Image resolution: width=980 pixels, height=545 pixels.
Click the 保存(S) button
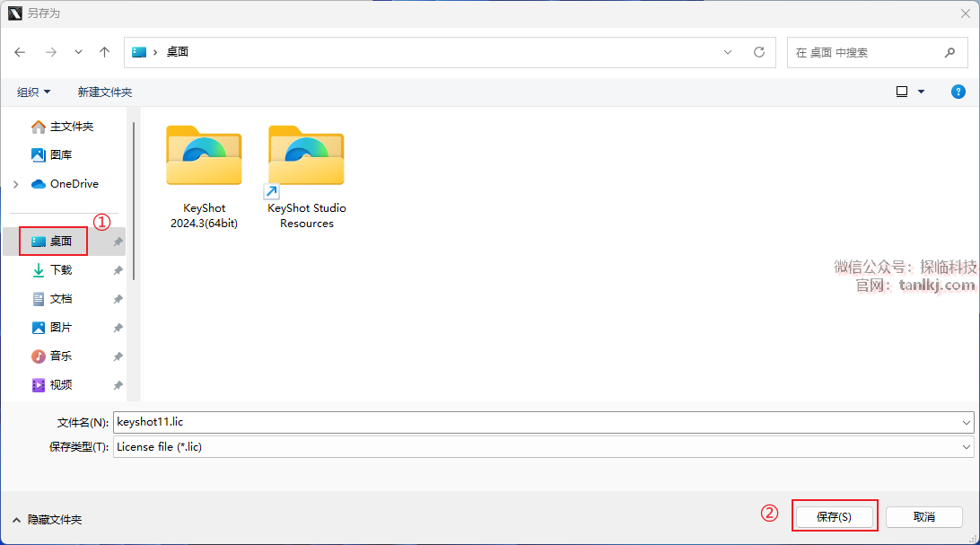(x=835, y=517)
